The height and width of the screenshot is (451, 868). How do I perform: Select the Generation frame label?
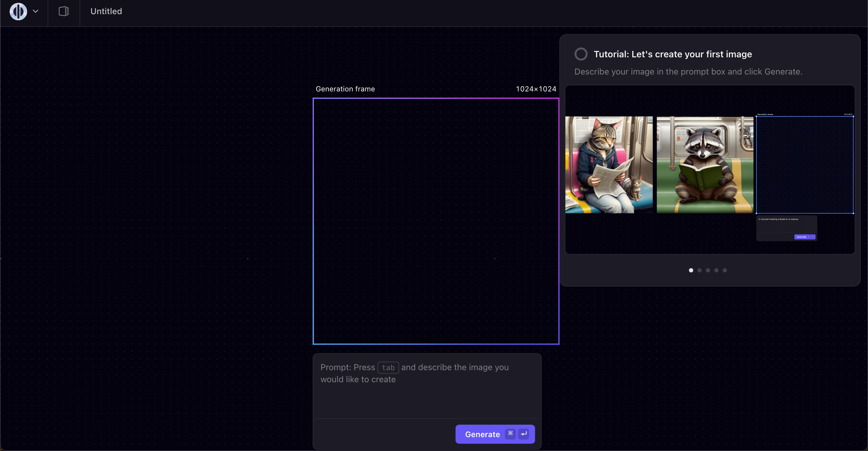point(345,89)
